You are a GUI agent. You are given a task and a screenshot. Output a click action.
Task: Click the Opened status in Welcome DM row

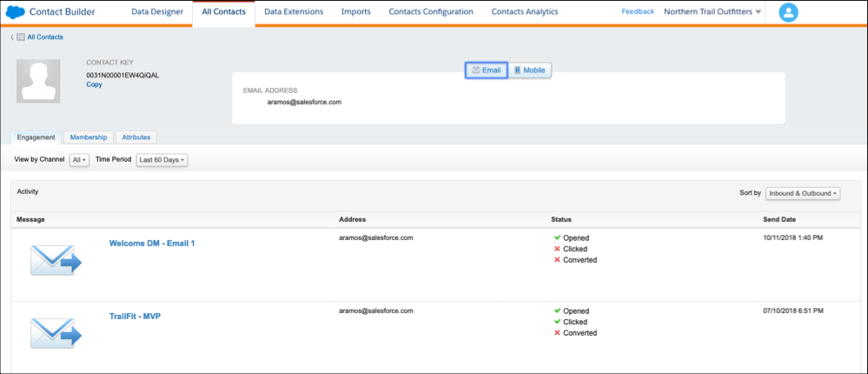pyautogui.click(x=572, y=237)
